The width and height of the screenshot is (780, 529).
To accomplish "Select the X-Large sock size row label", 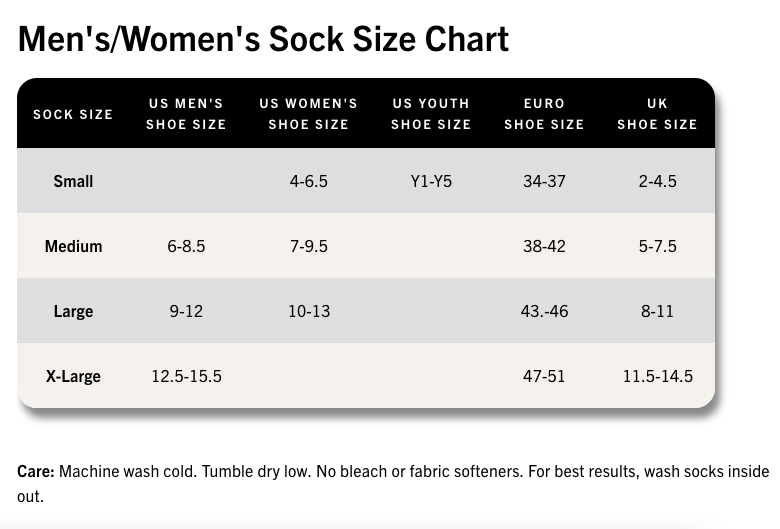I will pyautogui.click(x=73, y=376).
